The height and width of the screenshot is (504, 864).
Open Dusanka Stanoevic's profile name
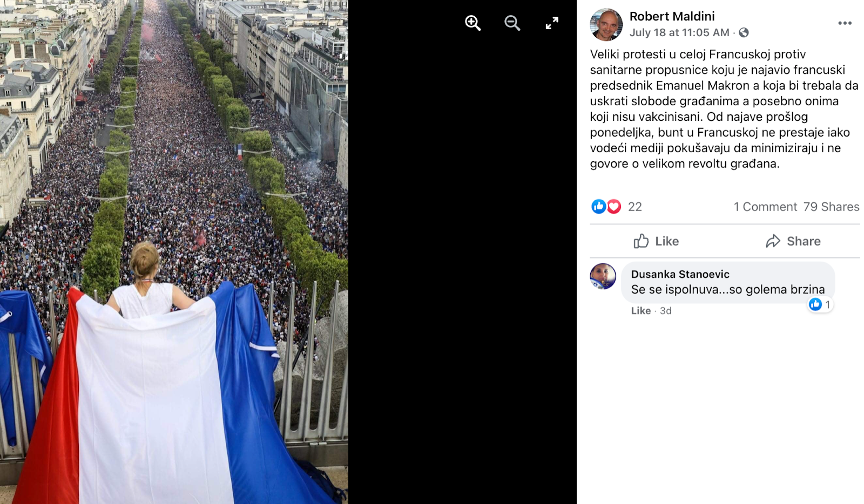(x=680, y=274)
